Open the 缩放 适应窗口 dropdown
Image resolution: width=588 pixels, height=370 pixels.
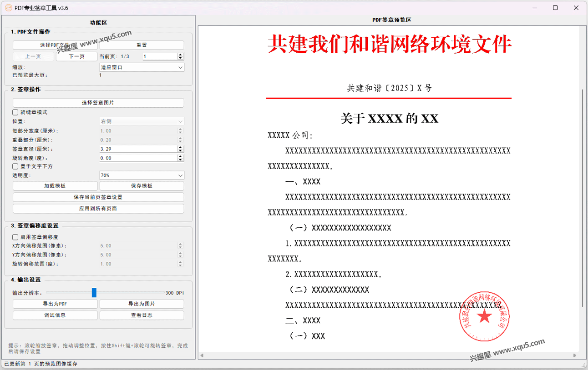[x=142, y=67]
